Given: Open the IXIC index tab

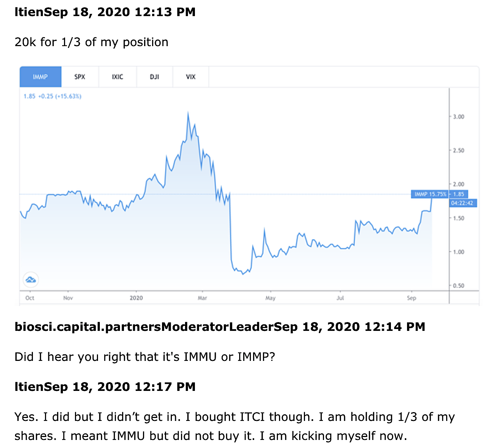Looking at the screenshot, I should tap(117, 77).
